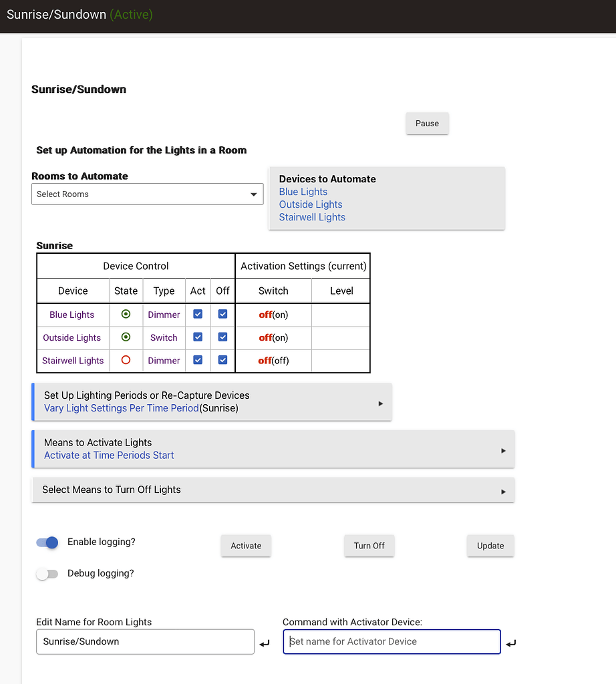
Task: Click the Set name for Activator Device field
Action: coord(392,642)
